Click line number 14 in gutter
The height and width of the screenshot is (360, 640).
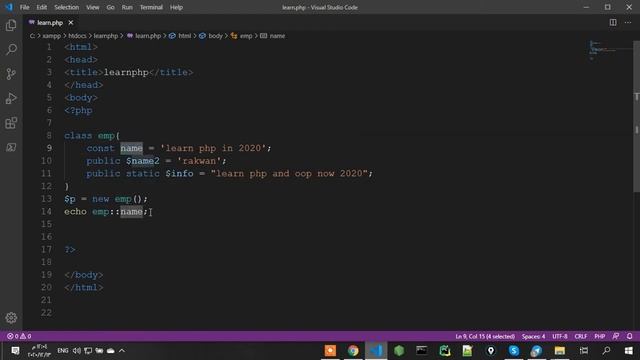click(x=47, y=211)
